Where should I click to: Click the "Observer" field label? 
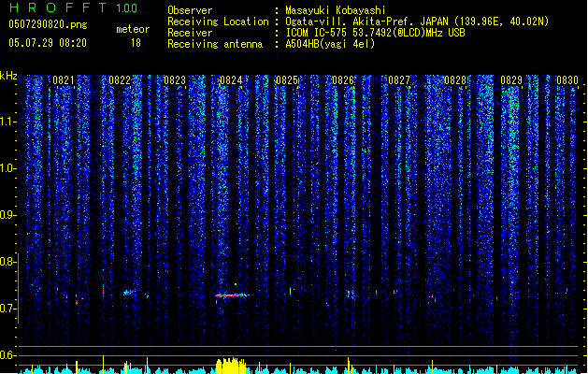click(x=190, y=10)
